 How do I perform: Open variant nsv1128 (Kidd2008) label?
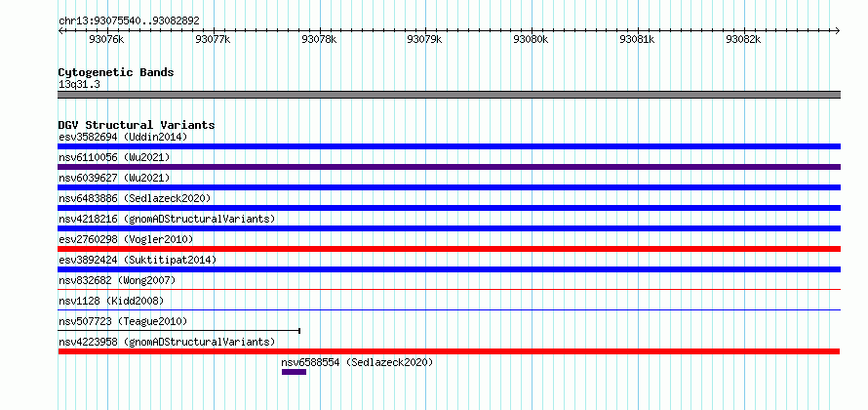click(111, 301)
